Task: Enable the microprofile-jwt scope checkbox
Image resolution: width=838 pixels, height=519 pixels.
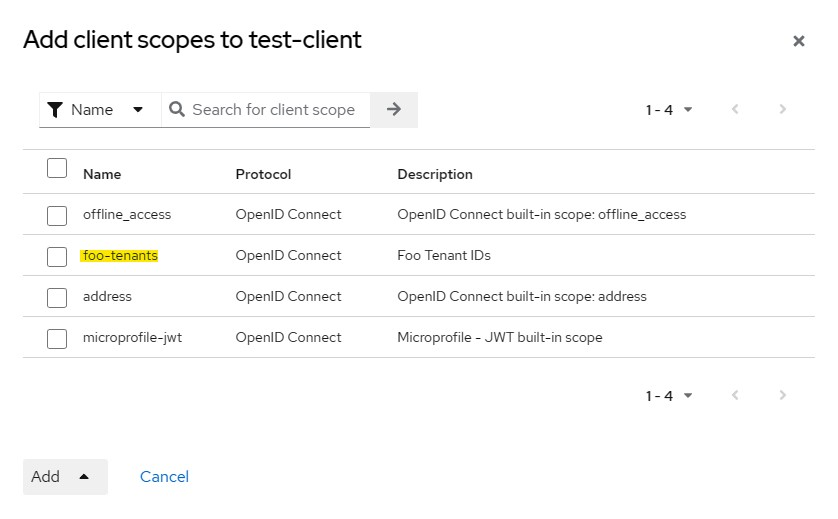Action: pos(57,338)
